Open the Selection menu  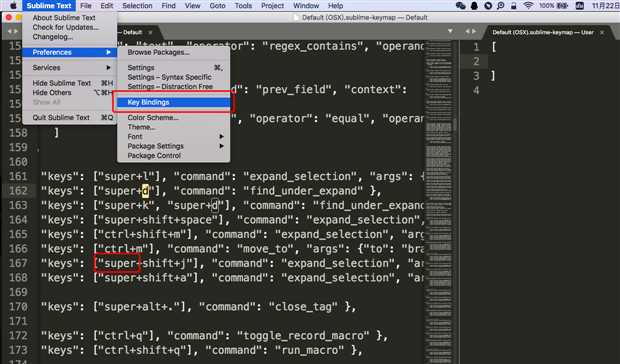137,6
